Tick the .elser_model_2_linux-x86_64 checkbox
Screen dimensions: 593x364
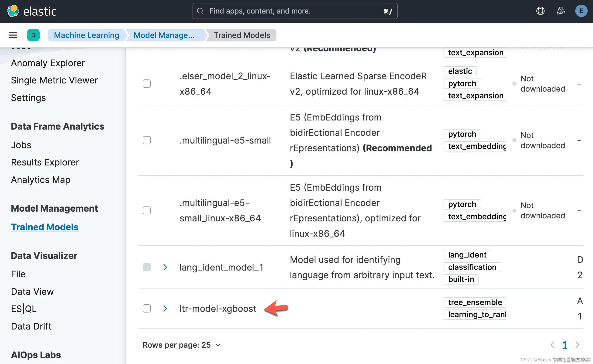(x=147, y=83)
